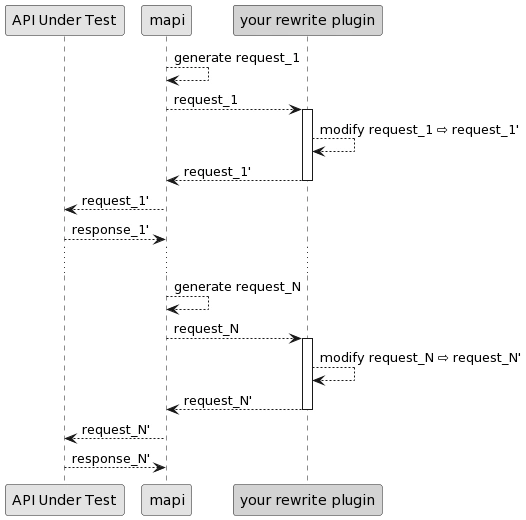
Task: Click the top API Under Test participant box
Action: click(x=65, y=20)
